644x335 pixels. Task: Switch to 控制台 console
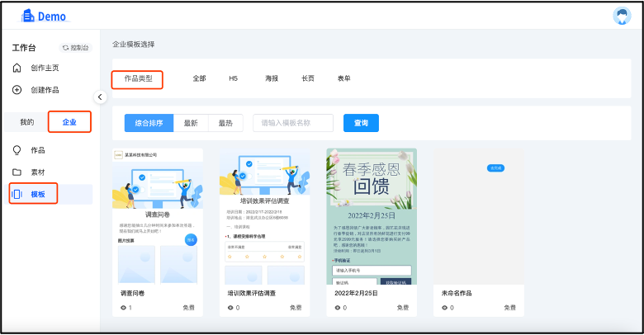pos(74,48)
